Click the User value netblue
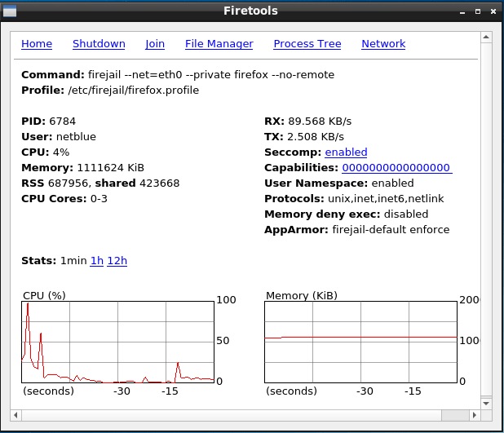Viewport: 504px width, 433px height. click(76, 137)
